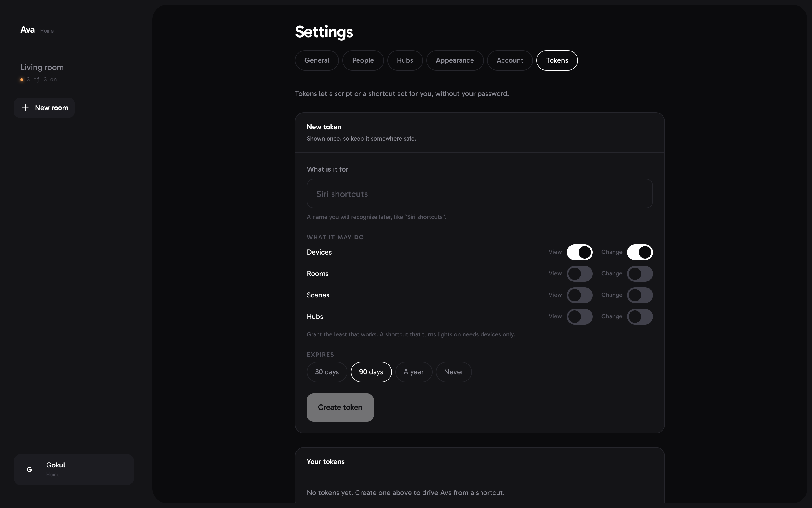This screenshot has height=508, width=812.
Task: Focus the 'What is it for' name field
Action: [480, 194]
